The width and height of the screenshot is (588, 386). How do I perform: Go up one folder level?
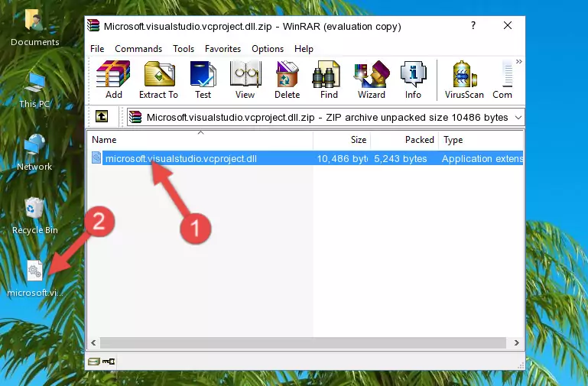click(x=102, y=116)
